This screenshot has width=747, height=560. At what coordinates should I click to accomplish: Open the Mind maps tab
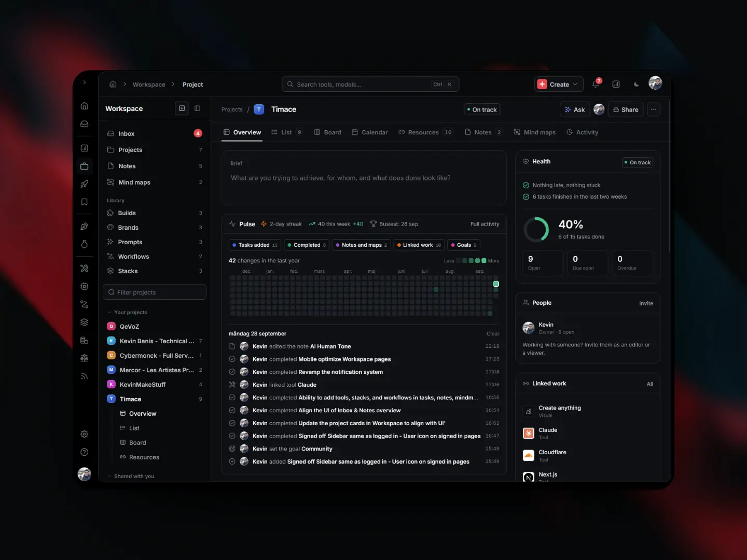535,132
